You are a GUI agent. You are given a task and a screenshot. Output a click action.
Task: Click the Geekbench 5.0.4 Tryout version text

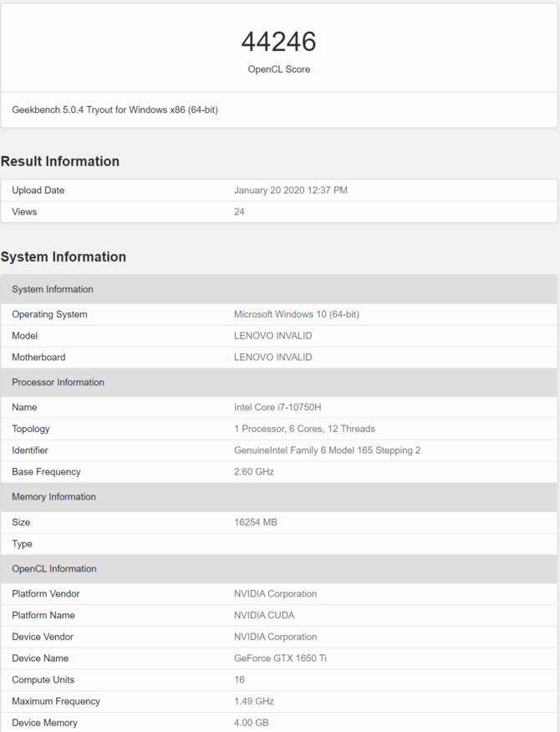[115, 109]
